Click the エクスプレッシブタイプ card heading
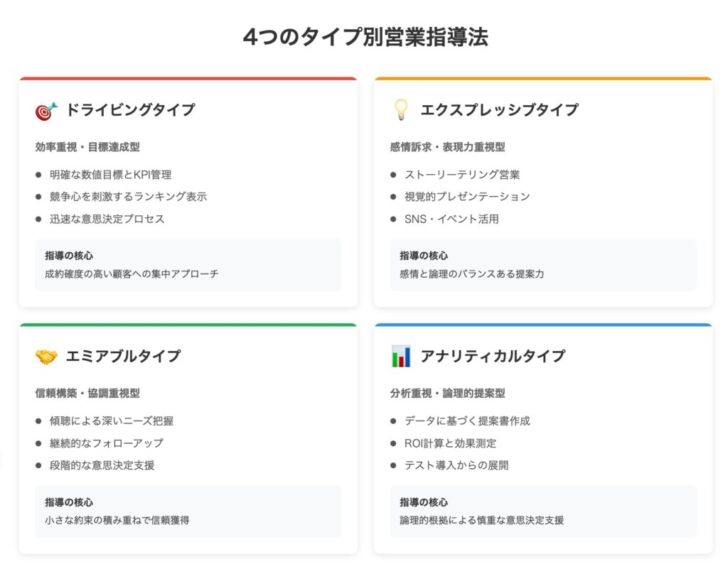Image resolution: width=728 pixels, height=574 pixels. (x=500, y=110)
